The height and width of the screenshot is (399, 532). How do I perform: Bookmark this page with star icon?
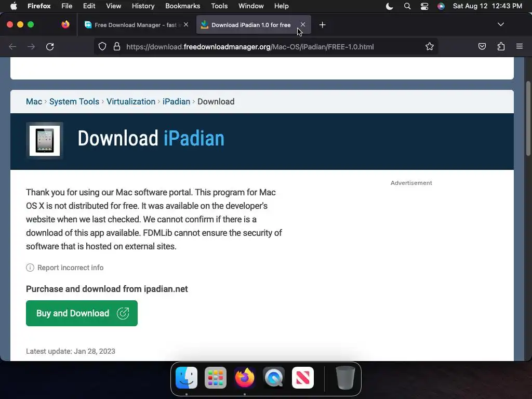pyautogui.click(x=430, y=46)
